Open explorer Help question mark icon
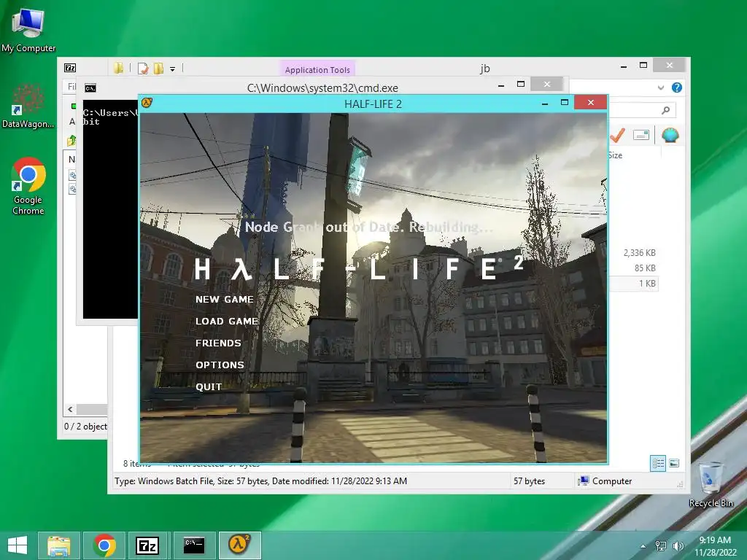747x560 pixels. coord(676,87)
